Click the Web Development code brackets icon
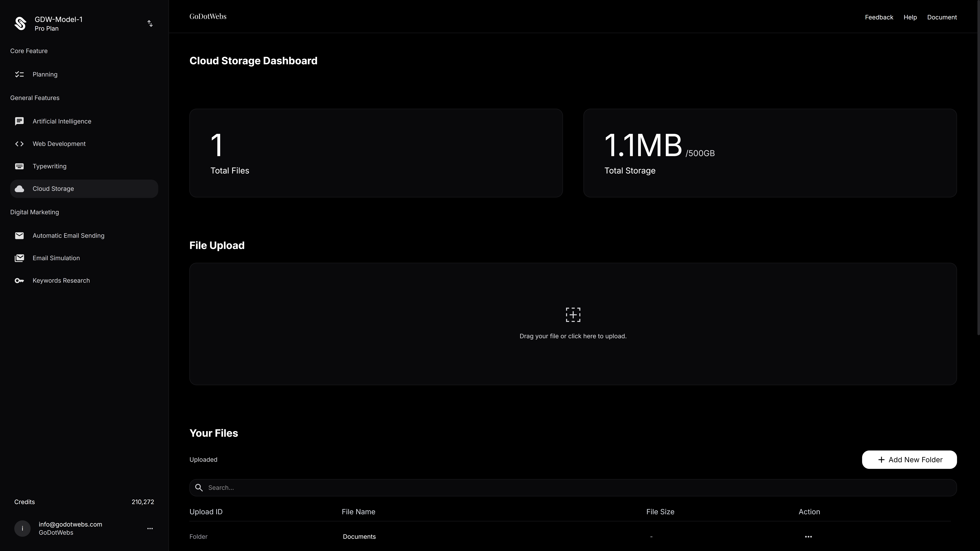 click(19, 144)
